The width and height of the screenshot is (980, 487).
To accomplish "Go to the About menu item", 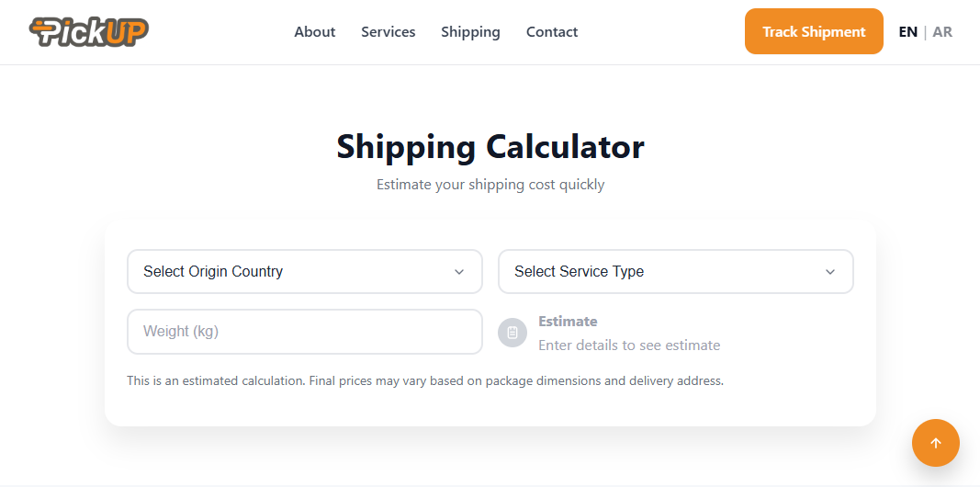I will click(314, 32).
